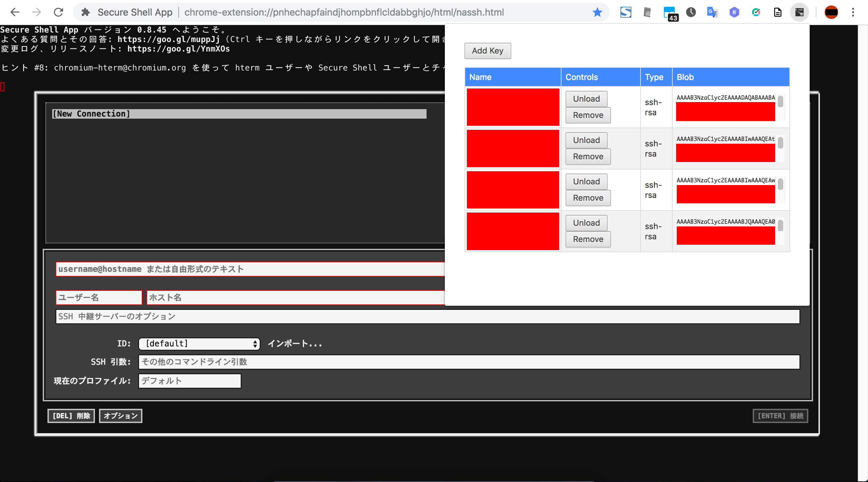Screen dimensions: 868x482
Task: Click the "@" address book extension icon
Action: (x=647, y=12)
